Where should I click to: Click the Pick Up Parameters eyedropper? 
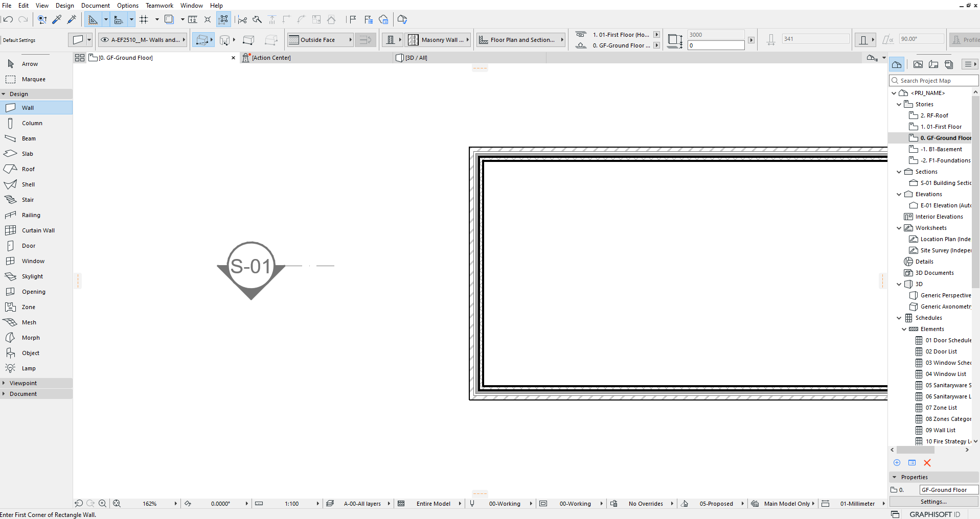coord(57,19)
